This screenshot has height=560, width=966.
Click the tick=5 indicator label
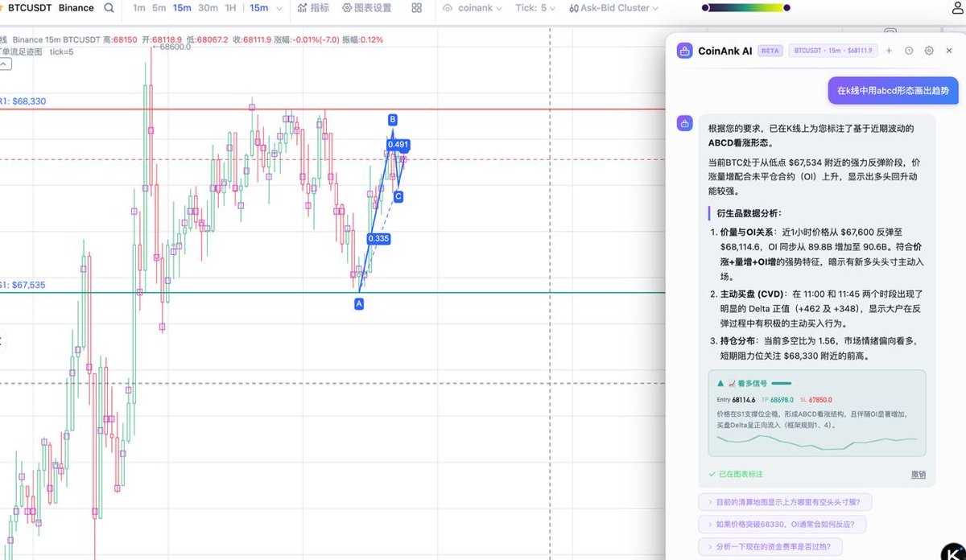61,51
